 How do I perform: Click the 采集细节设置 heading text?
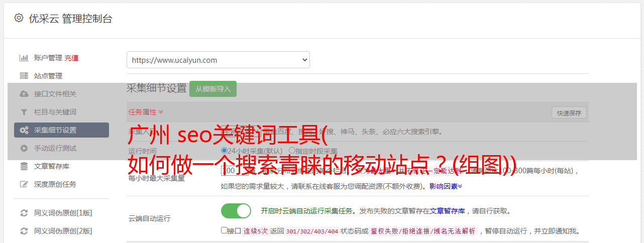156,88
